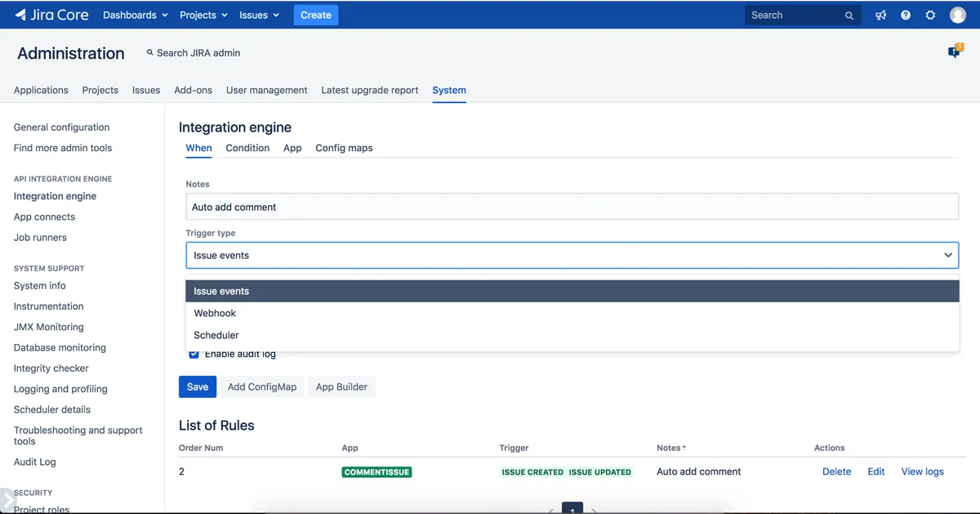The image size is (980, 514).
Task: Open JMX Monitoring in sidebar
Action: [48, 327]
